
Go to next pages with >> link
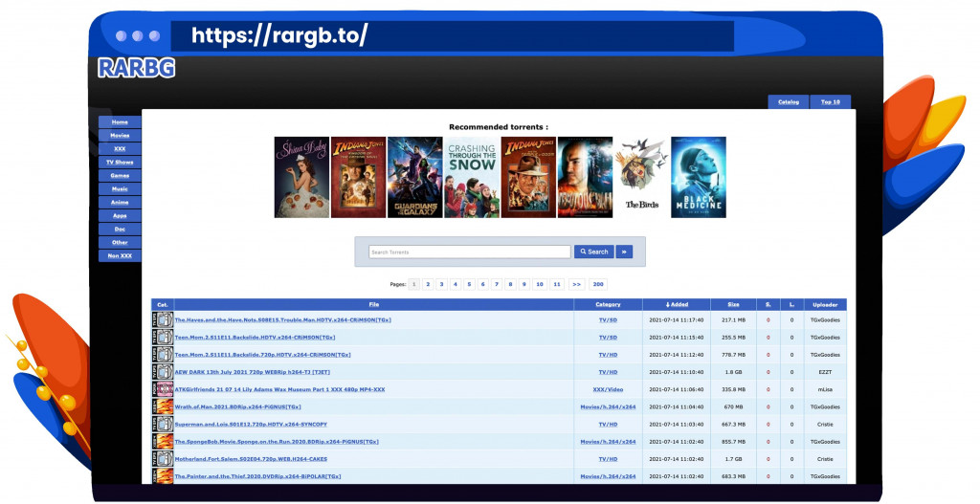coord(576,284)
